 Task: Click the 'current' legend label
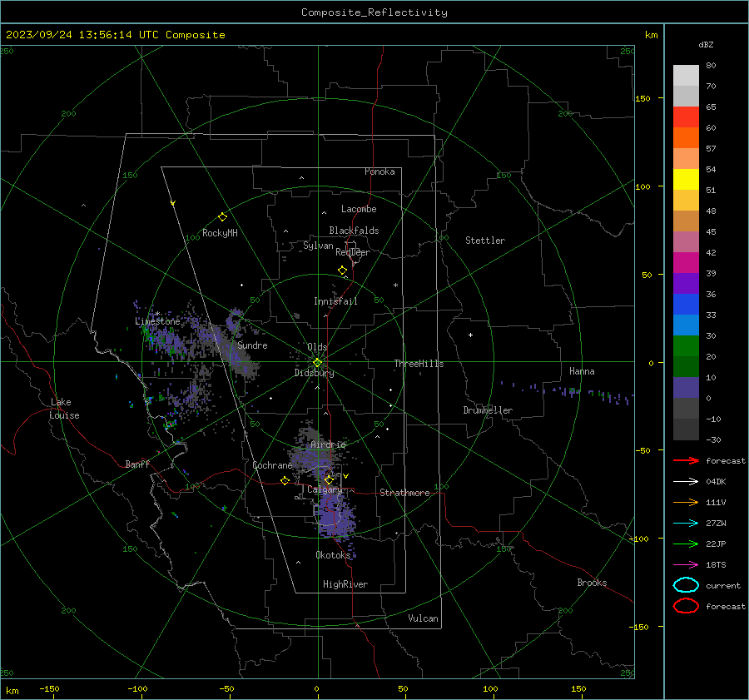(x=722, y=585)
